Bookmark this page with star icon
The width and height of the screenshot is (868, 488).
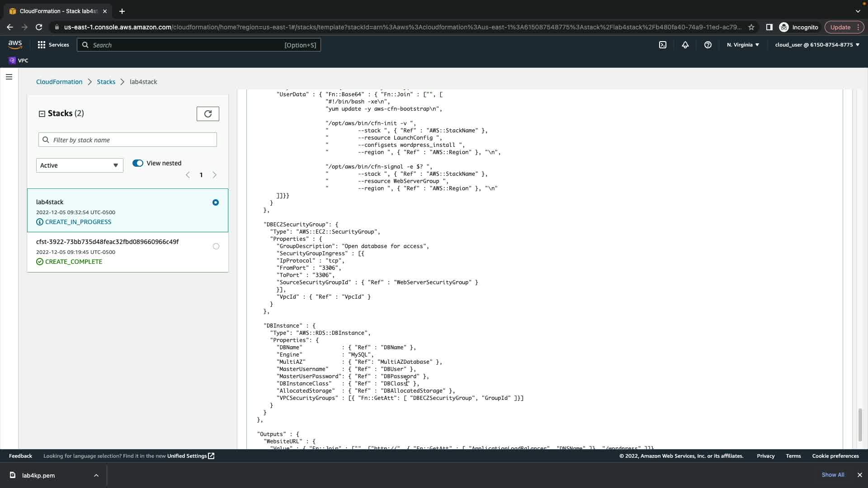751,27
